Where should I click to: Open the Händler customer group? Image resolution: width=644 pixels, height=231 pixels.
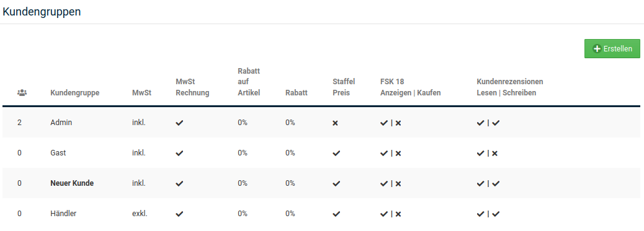point(63,214)
